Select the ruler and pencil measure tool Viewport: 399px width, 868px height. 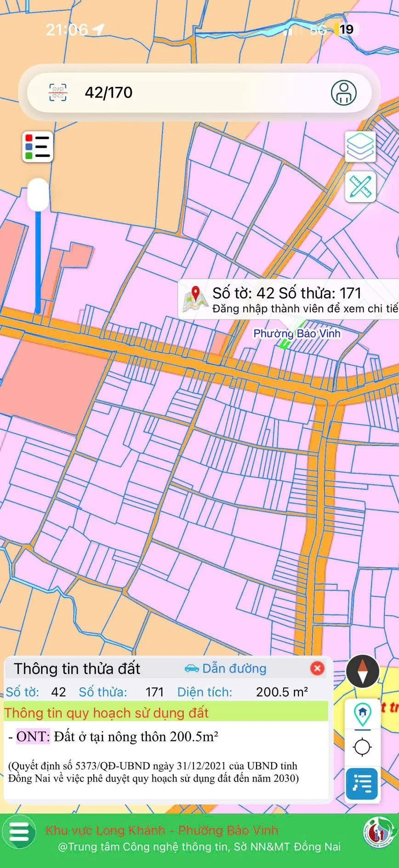click(361, 187)
